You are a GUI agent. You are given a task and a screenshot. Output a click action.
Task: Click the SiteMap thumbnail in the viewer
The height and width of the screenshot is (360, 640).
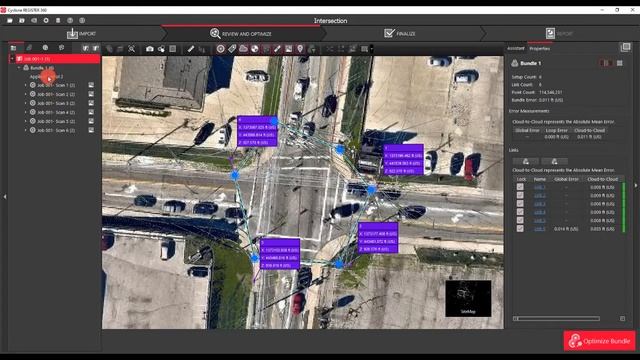(x=468, y=298)
